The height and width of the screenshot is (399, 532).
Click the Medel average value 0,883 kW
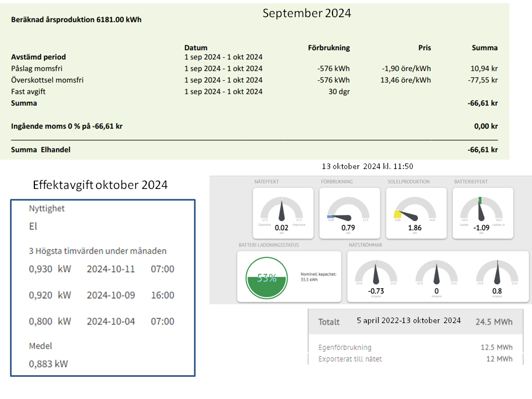pyautogui.click(x=49, y=364)
